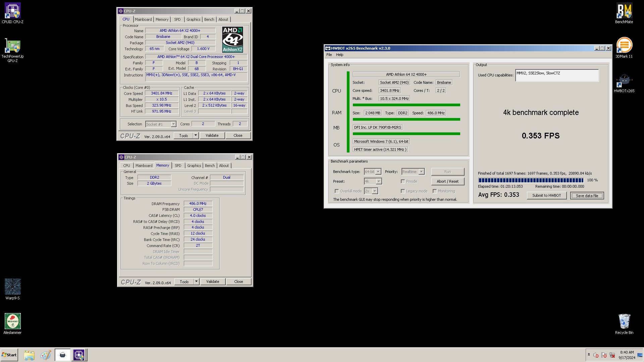Click the AMD Athlon X2 logo in CPU-Z
Screen dimensions: 644x362
coord(232,40)
